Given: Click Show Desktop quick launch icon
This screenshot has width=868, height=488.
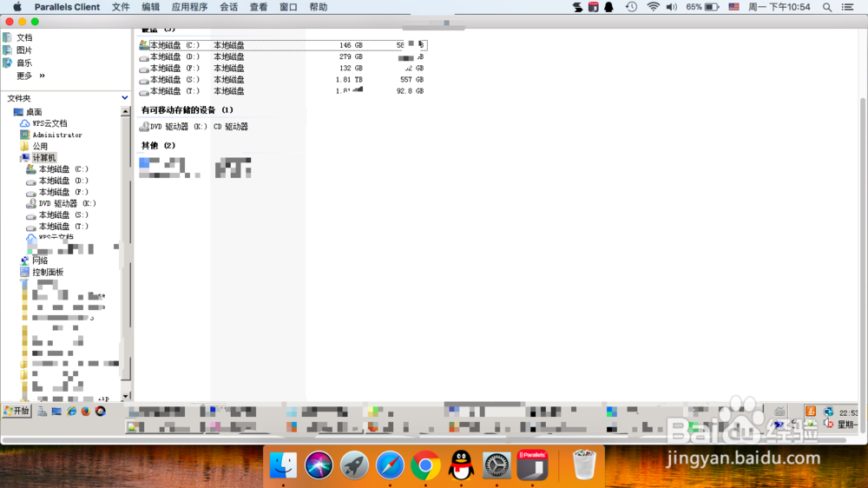Looking at the screenshot, I should (x=56, y=412).
